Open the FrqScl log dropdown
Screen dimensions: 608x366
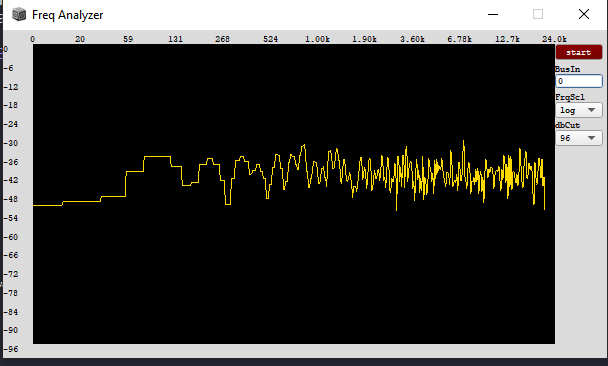tap(579, 110)
